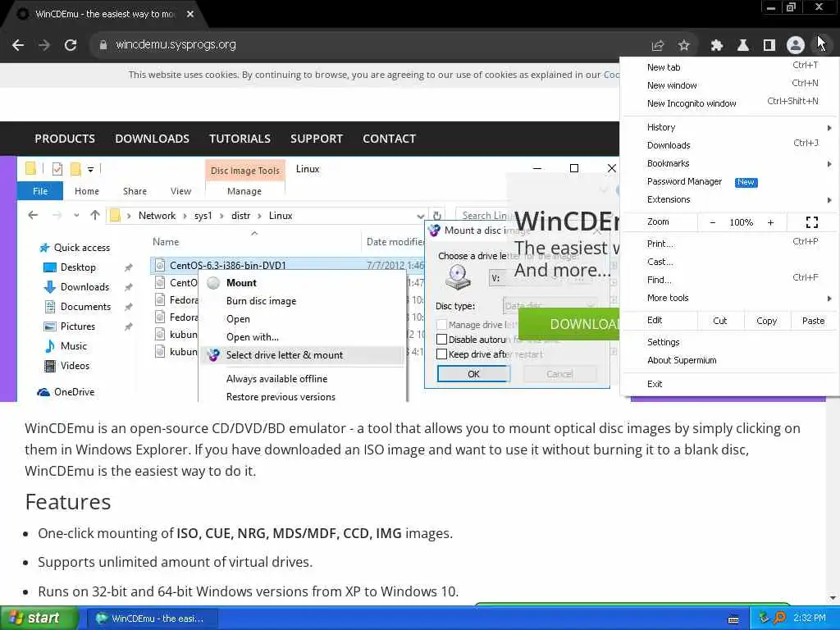Click the share page icon

[658, 46]
